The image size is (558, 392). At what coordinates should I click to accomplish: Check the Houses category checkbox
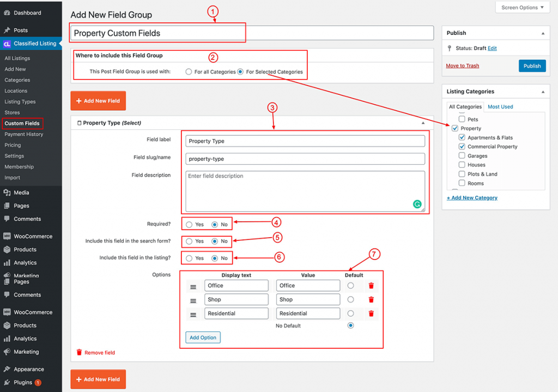[x=462, y=165]
